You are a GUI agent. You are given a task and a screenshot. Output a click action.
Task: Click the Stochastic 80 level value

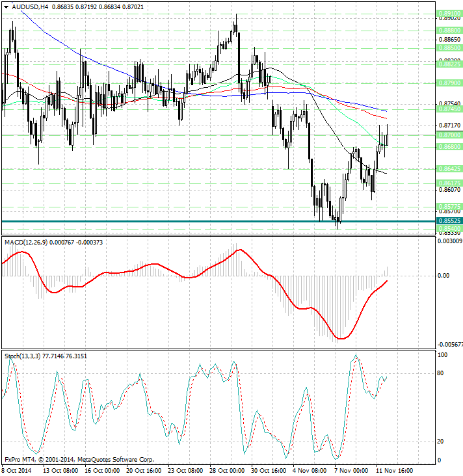click(441, 373)
